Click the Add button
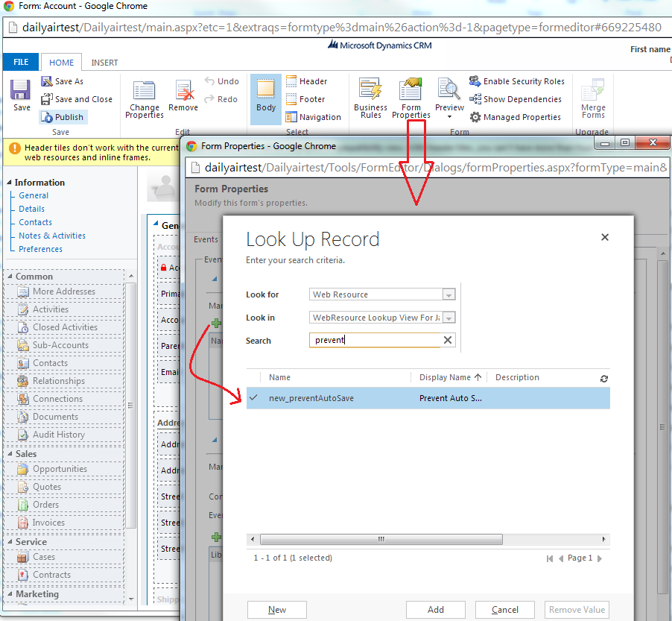 coord(435,609)
